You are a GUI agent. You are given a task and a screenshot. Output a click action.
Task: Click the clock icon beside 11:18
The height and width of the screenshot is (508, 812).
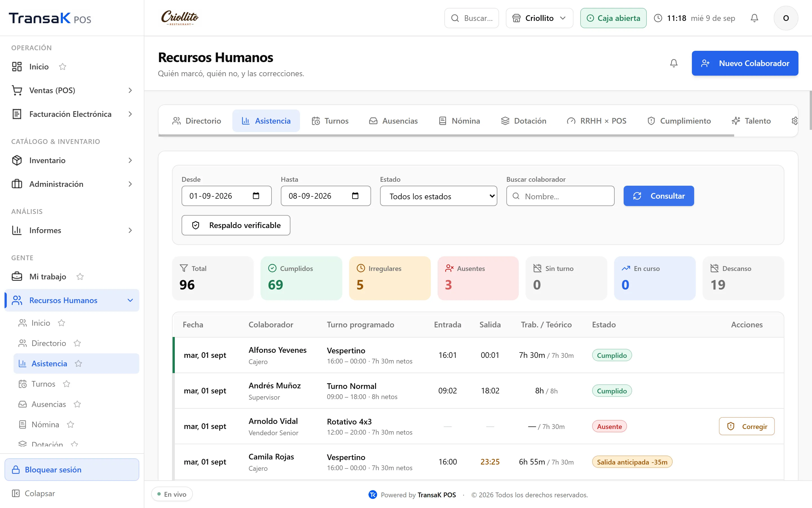click(x=658, y=18)
